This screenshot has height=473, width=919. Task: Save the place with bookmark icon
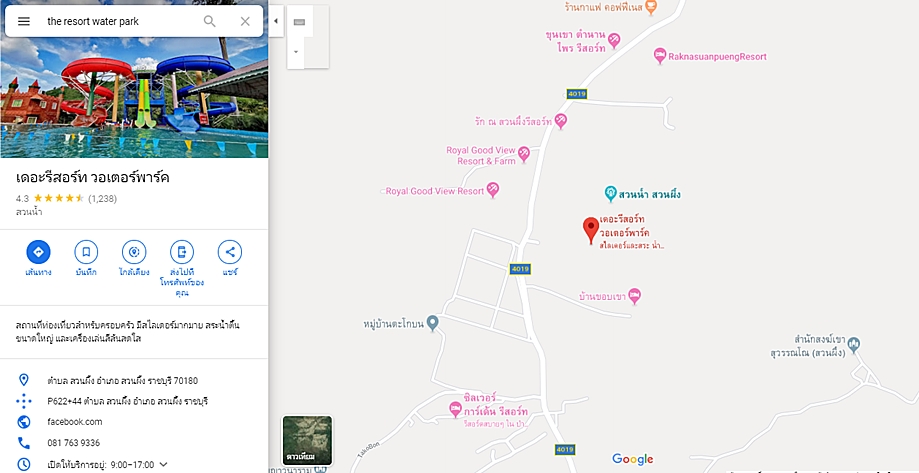(x=86, y=252)
